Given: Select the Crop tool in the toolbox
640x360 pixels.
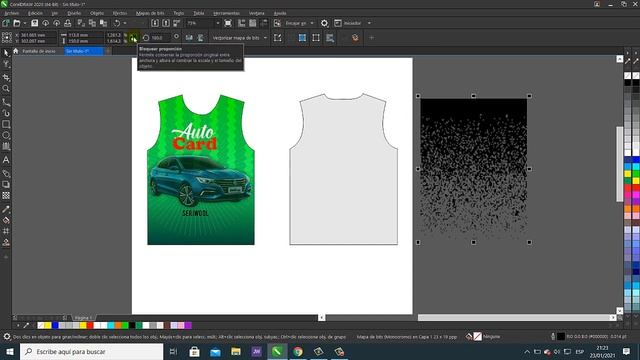Looking at the screenshot, I should [x=6, y=77].
